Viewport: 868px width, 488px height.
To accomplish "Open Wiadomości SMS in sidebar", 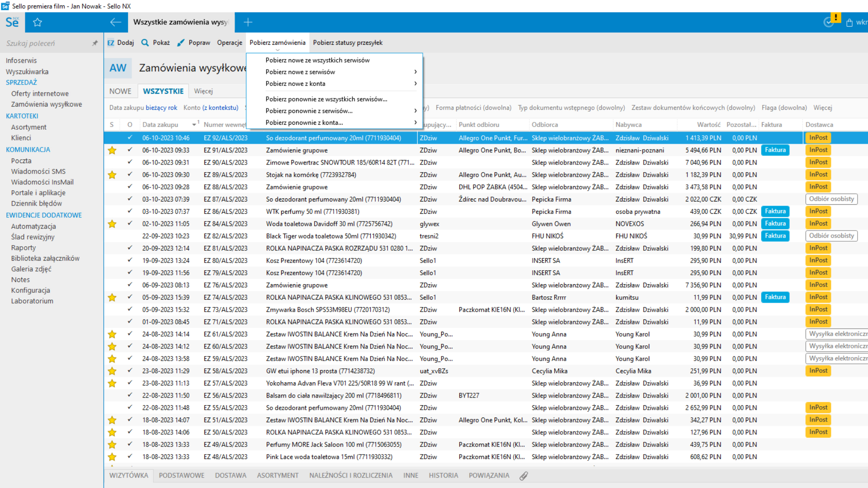I will [38, 171].
